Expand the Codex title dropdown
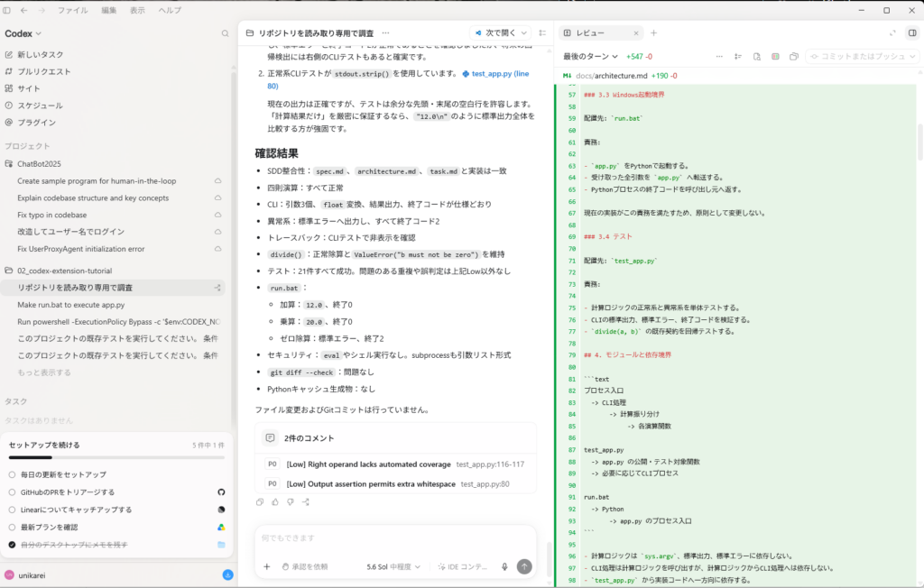 point(23,33)
